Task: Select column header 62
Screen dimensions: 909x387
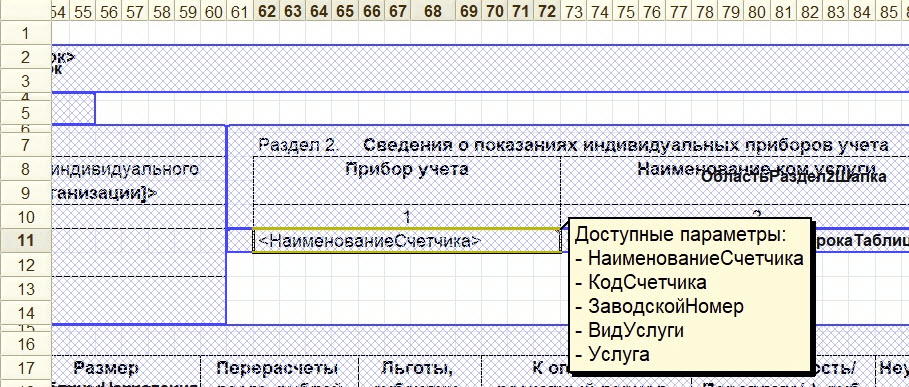Action: pyautogui.click(x=267, y=11)
